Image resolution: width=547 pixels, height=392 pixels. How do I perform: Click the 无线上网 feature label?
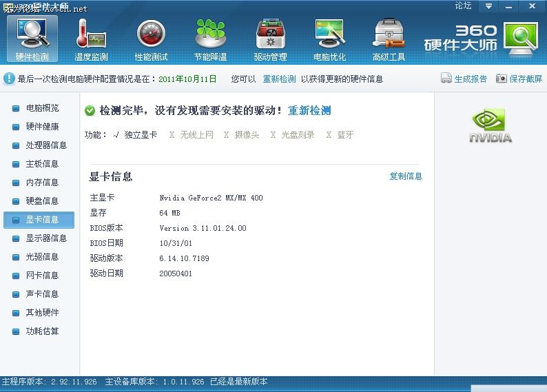coord(196,134)
